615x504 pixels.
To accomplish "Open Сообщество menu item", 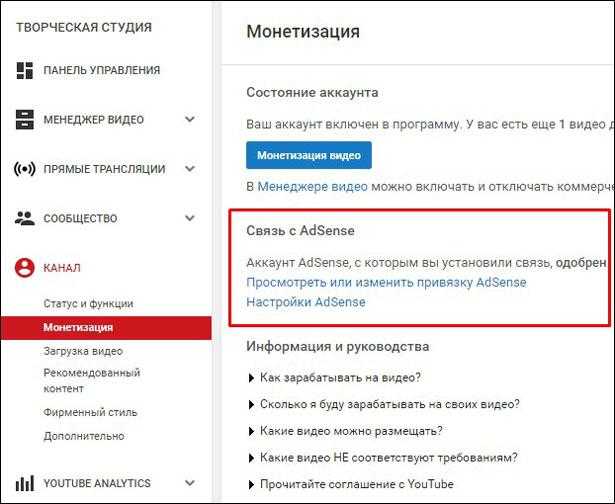I will pyautogui.click(x=80, y=218).
